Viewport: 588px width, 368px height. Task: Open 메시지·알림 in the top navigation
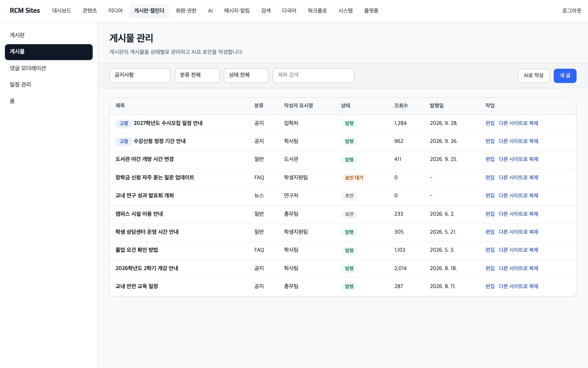[237, 11]
